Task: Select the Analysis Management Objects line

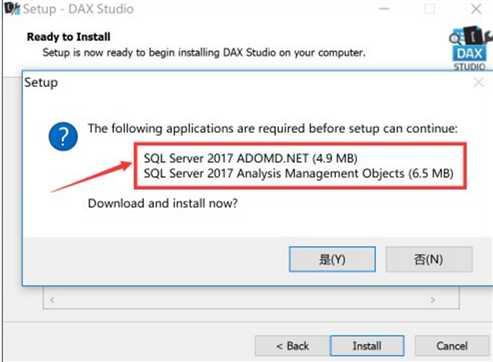Action: (x=298, y=174)
